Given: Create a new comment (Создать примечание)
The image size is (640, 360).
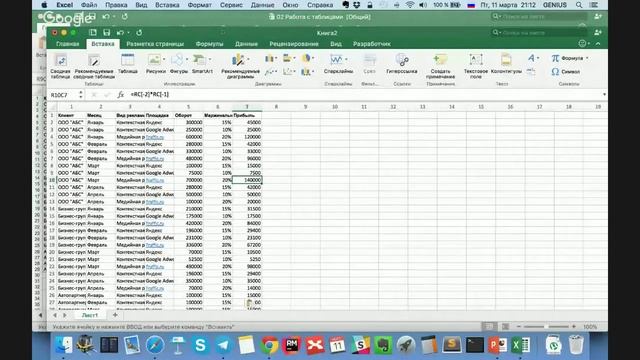Looking at the screenshot, I should pos(440,66).
